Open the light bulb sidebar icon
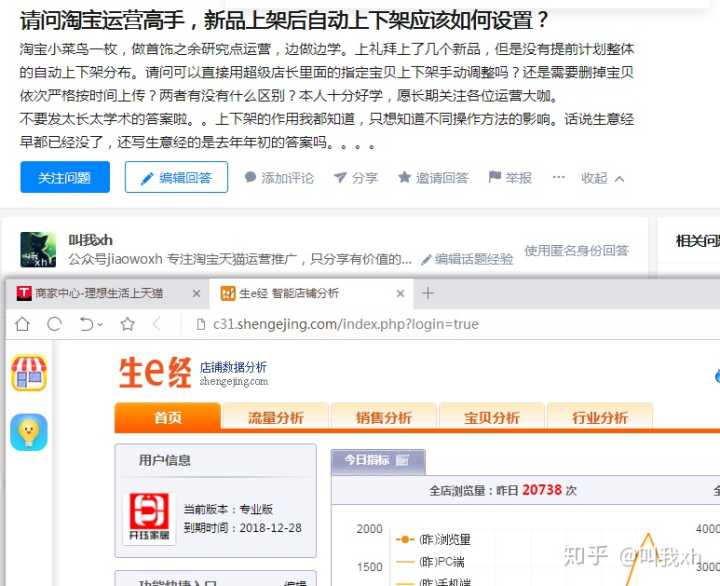The width and height of the screenshot is (720, 586). 29,431
